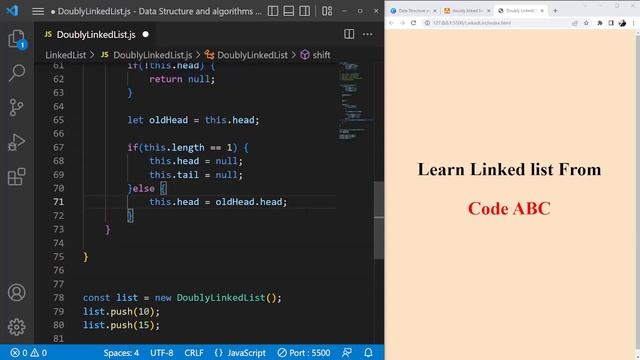Toggle the secondary side bar layout button
Image resolution: width=640 pixels, height=360 pixels.
pos(304,11)
